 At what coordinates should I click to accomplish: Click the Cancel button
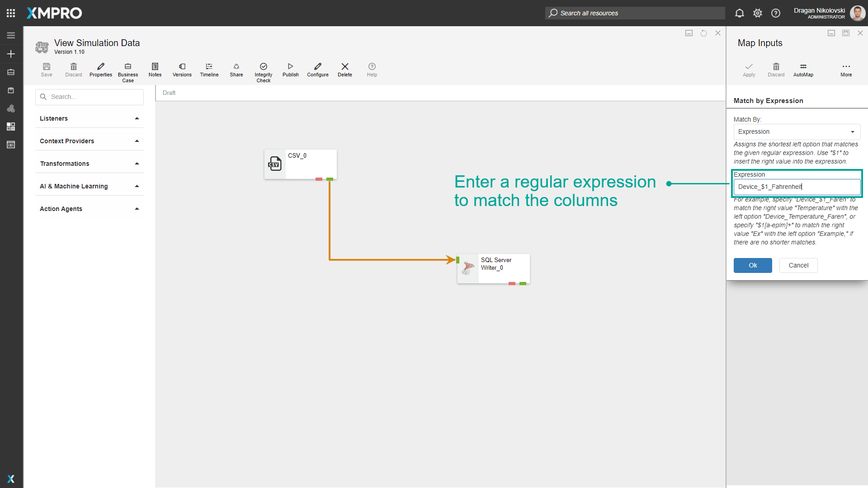[798, 265]
